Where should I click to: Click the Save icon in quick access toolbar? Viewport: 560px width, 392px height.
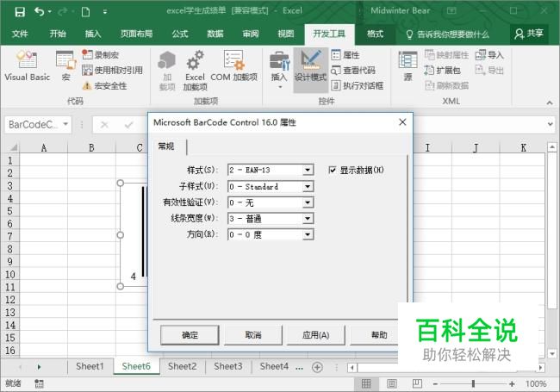[20, 12]
